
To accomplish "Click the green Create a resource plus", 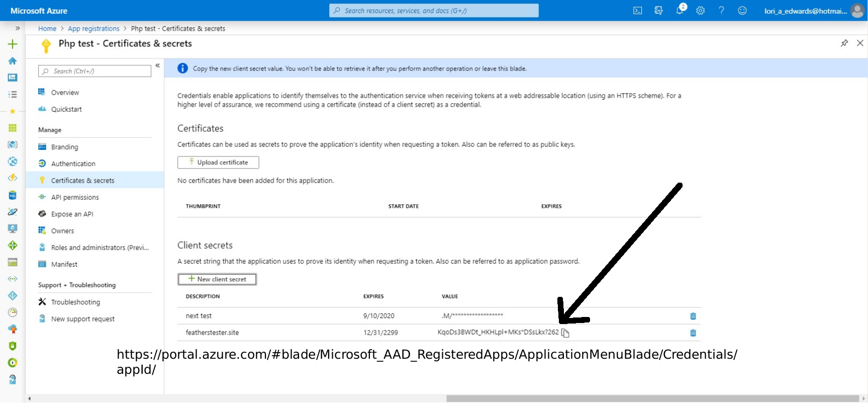I will 13,44.
